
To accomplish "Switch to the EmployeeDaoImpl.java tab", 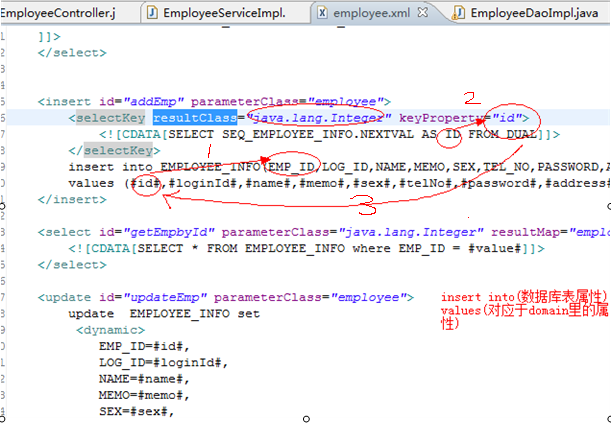I will pyautogui.click(x=534, y=13).
